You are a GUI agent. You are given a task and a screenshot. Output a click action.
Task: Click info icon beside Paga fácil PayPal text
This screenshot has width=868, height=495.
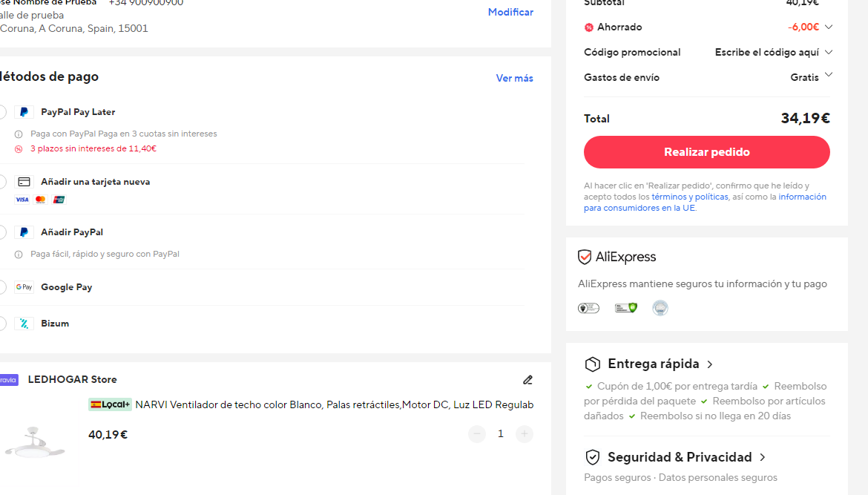click(x=19, y=254)
